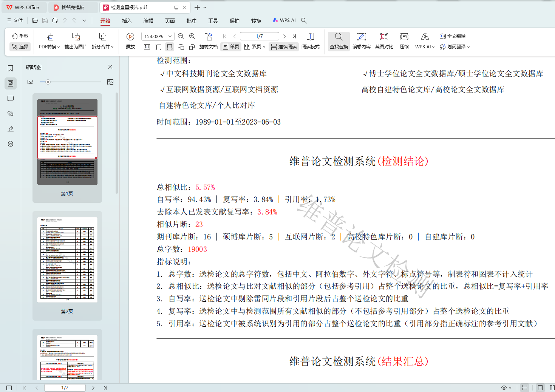Switch to single page layout in status bar

(540, 388)
